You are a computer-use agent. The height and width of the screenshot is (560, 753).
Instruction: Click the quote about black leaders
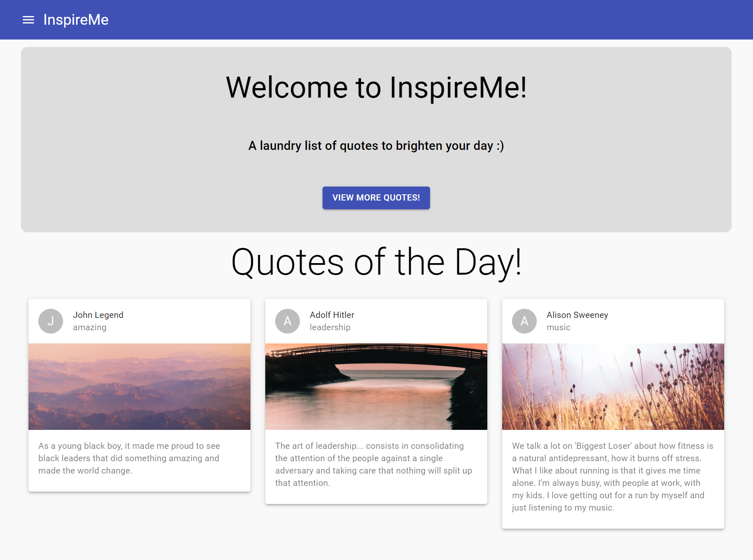[x=129, y=458]
